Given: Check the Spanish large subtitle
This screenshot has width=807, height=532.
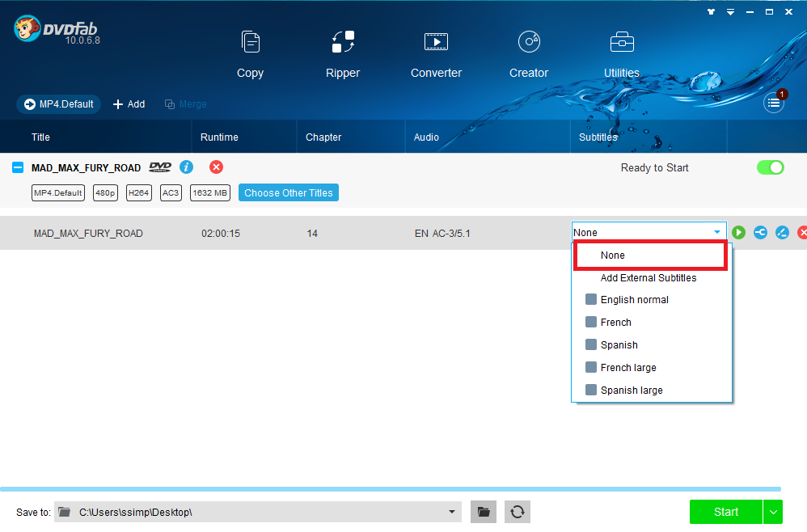Looking at the screenshot, I should tap(591, 390).
